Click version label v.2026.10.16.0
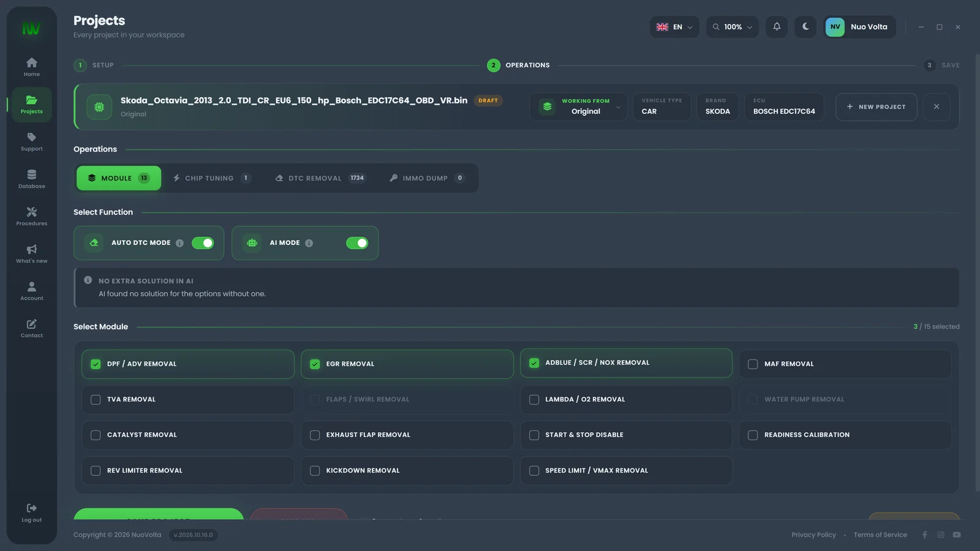The image size is (980, 551). pos(194,535)
